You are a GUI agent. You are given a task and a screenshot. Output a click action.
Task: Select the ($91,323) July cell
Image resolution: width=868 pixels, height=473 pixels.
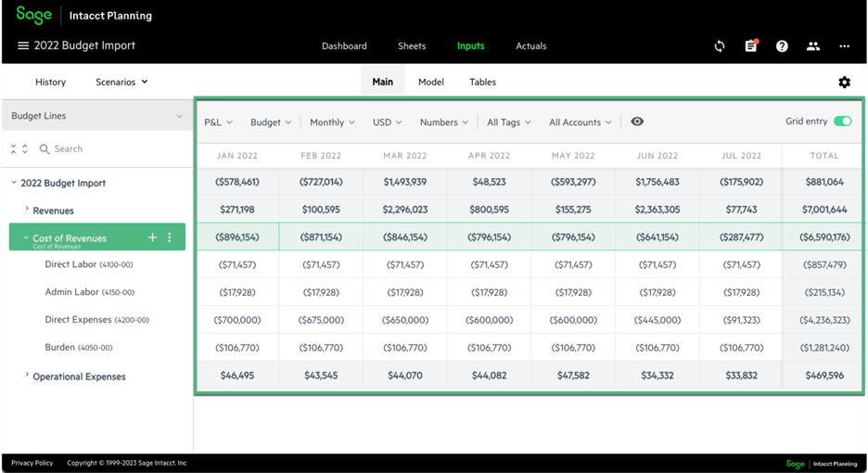pos(741,320)
